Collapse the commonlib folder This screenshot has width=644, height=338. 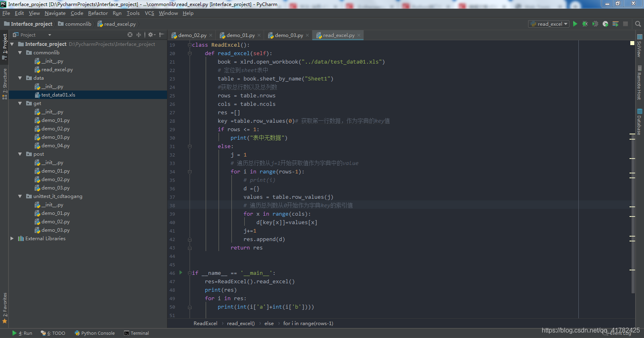[20, 53]
